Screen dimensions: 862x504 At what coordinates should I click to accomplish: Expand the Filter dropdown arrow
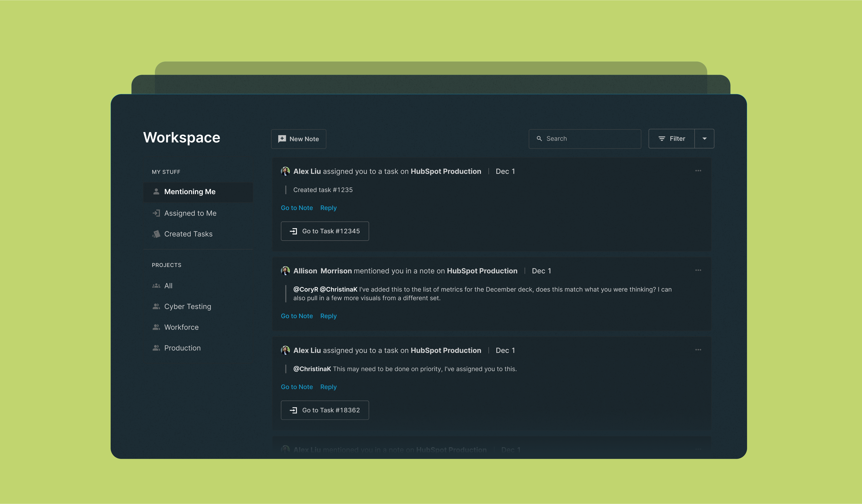click(x=704, y=138)
